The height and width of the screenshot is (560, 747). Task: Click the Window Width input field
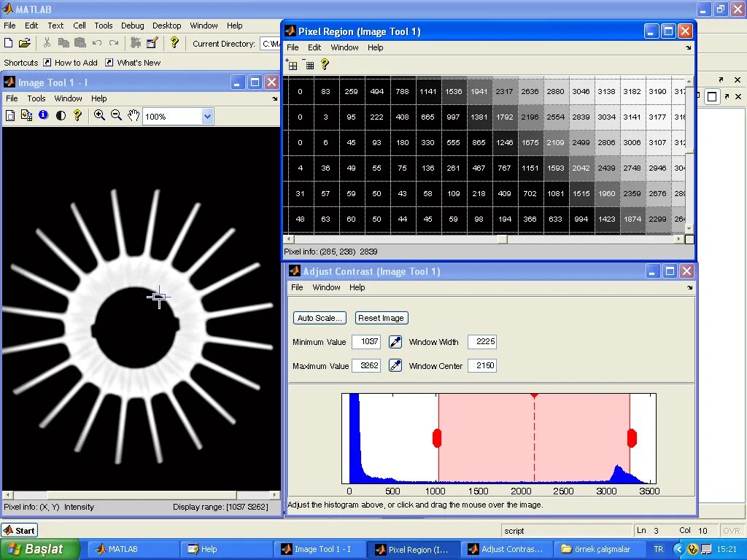click(x=482, y=341)
